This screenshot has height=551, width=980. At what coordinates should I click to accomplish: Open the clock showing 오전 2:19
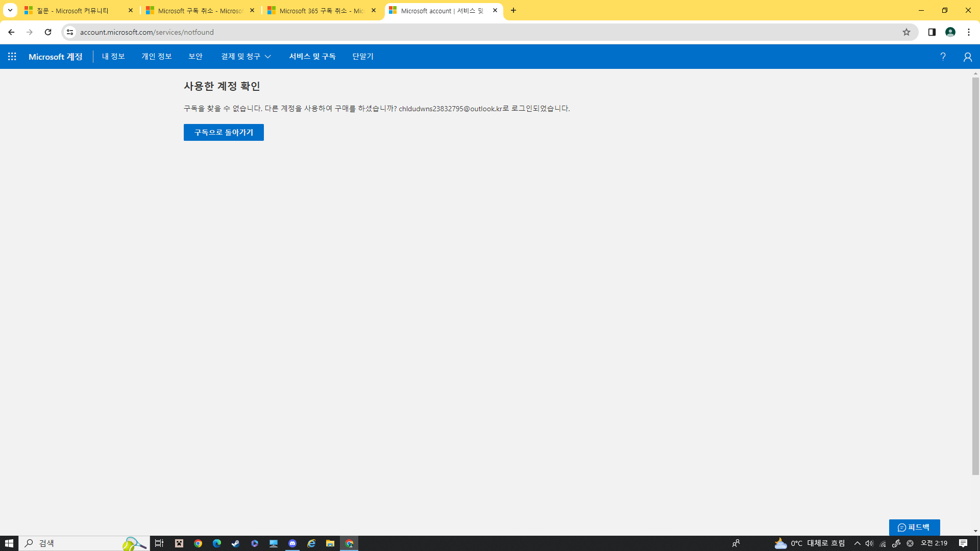[934, 543]
